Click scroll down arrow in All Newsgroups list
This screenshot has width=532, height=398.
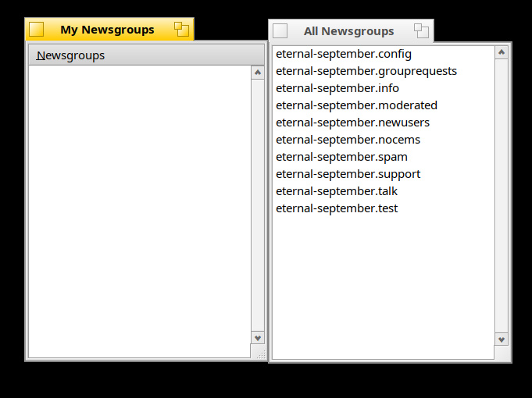(502, 339)
